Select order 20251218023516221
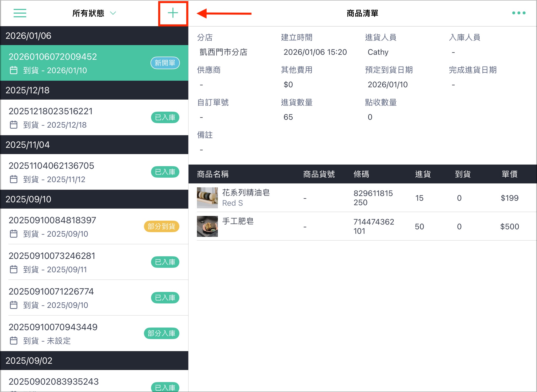Image resolution: width=537 pixels, height=392 pixels. pyautogui.click(x=94, y=117)
